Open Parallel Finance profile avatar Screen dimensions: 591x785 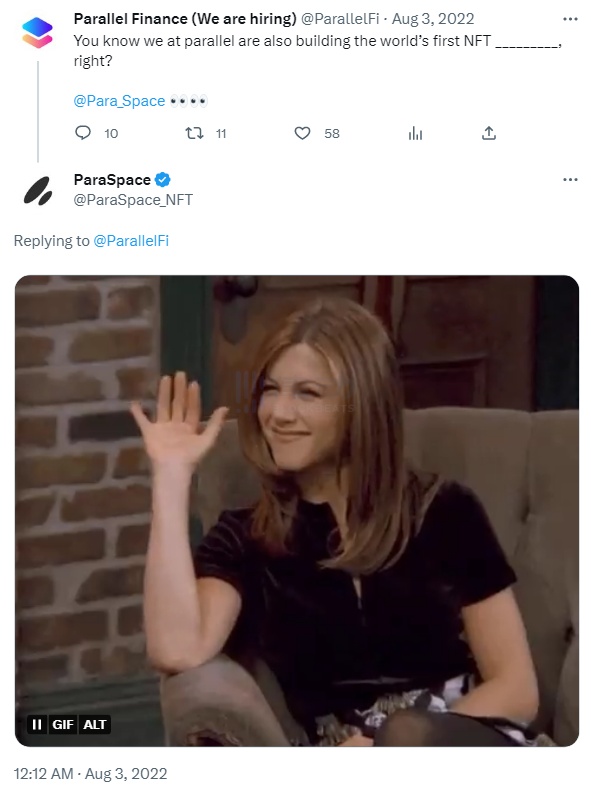pyautogui.click(x=38, y=33)
